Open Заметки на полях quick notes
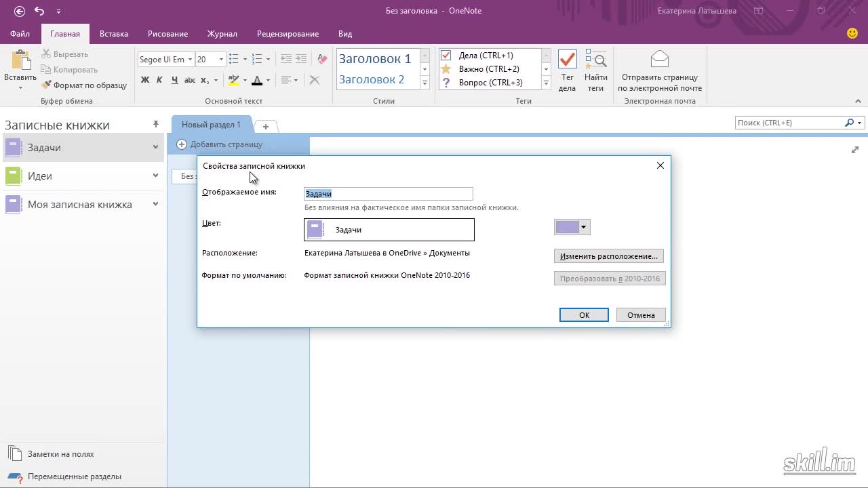Viewport: 868px width, 488px height. 52,454
